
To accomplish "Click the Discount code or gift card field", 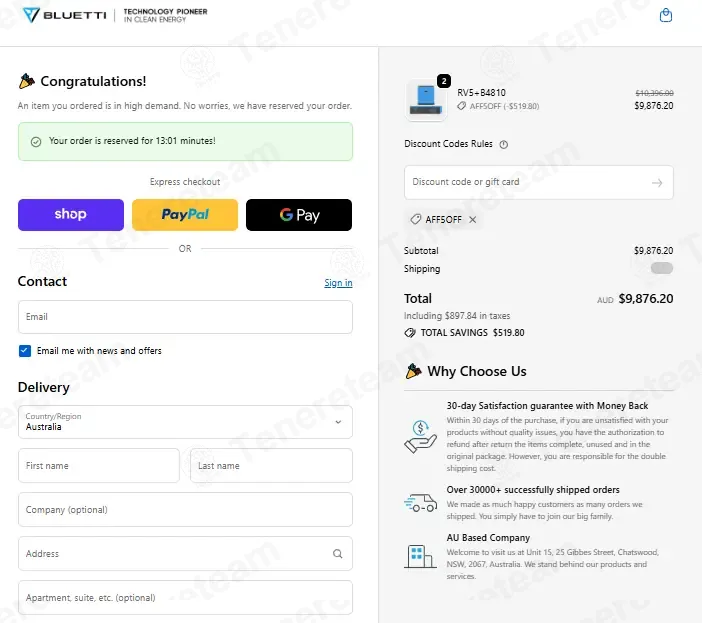I will 539,183.
